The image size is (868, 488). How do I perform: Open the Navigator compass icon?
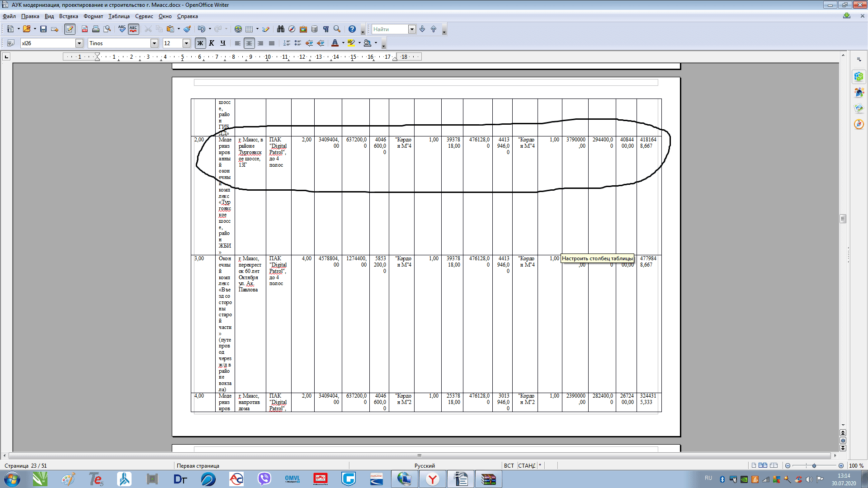[x=292, y=29]
